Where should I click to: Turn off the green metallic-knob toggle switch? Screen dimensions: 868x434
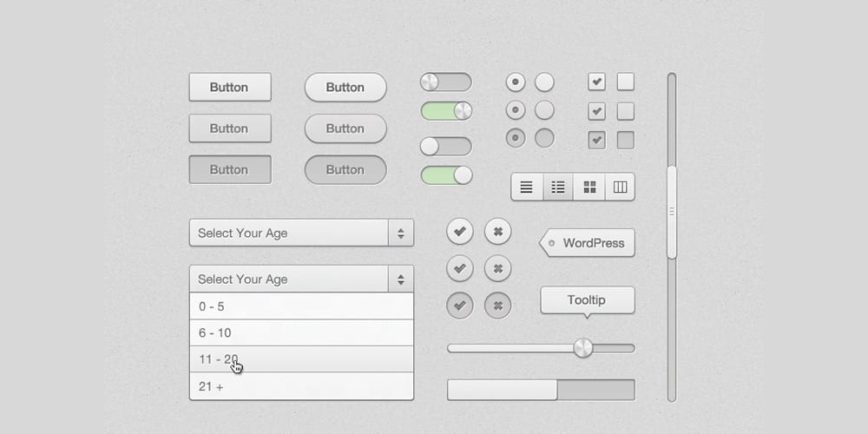446,111
